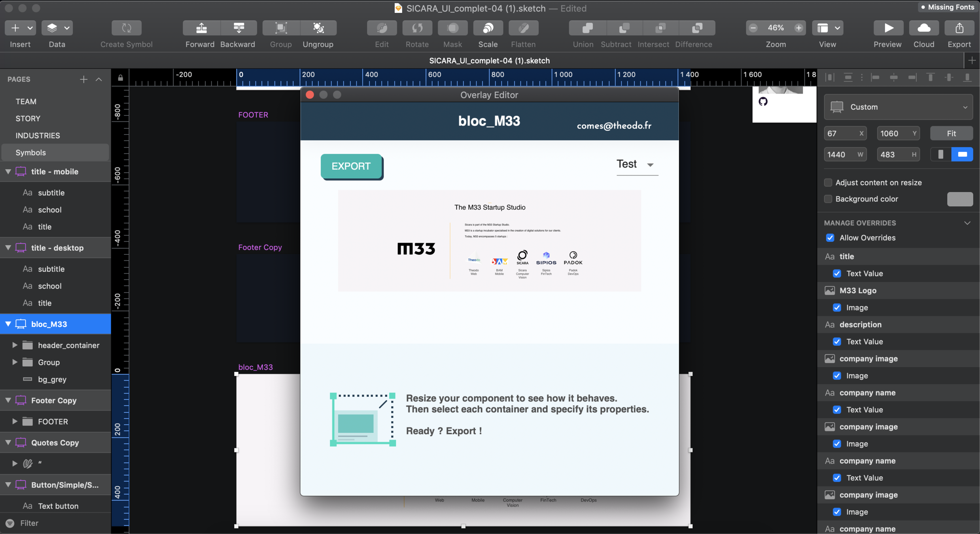Click the Export share icon in toolbar
This screenshot has width=980, height=534.
[959, 28]
